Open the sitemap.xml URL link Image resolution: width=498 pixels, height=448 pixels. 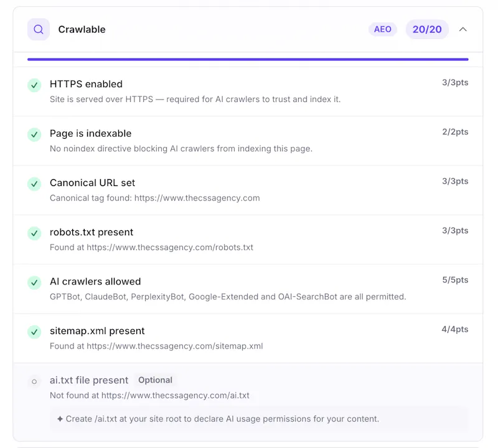tap(175, 346)
